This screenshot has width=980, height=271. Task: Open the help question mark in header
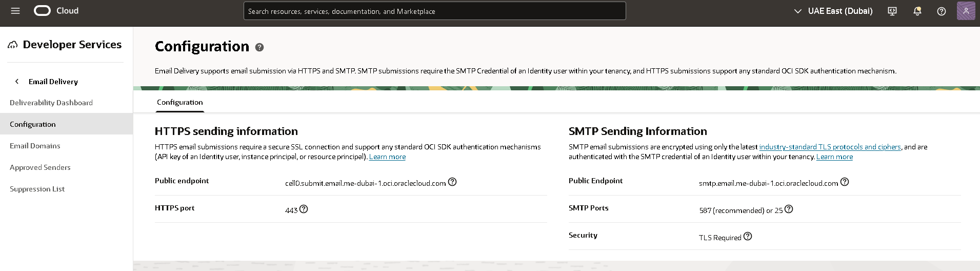942,11
